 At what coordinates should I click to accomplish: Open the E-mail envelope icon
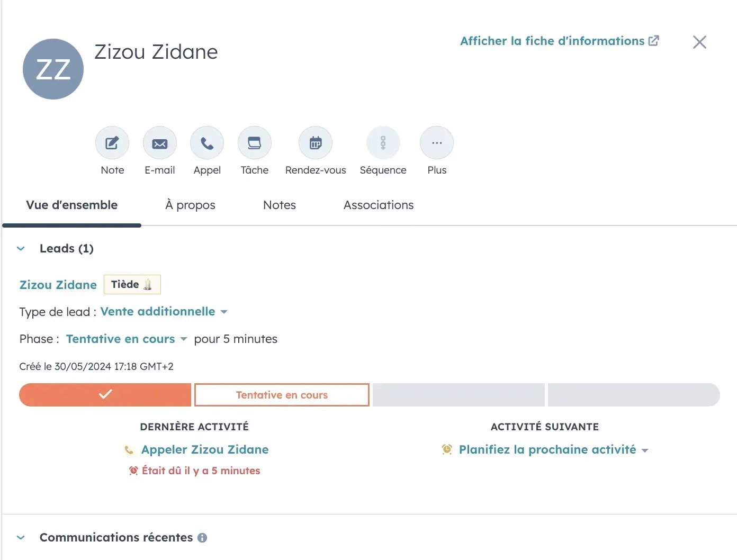click(160, 143)
